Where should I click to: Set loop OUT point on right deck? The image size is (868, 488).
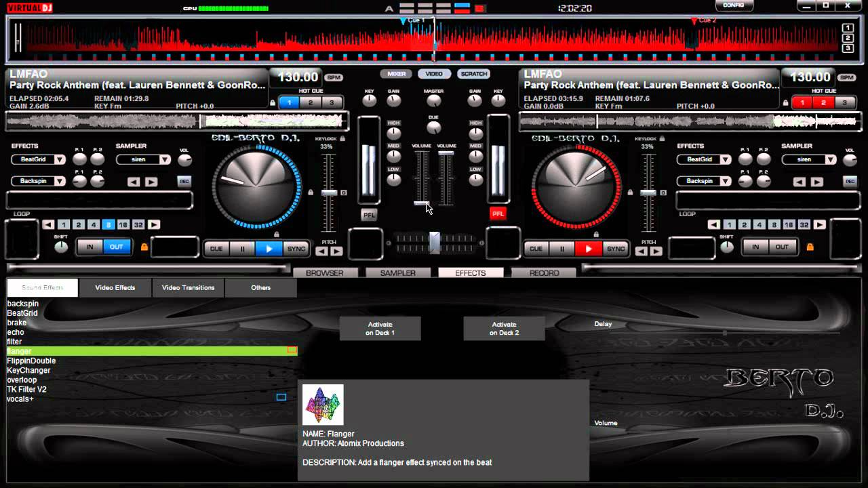[782, 247]
